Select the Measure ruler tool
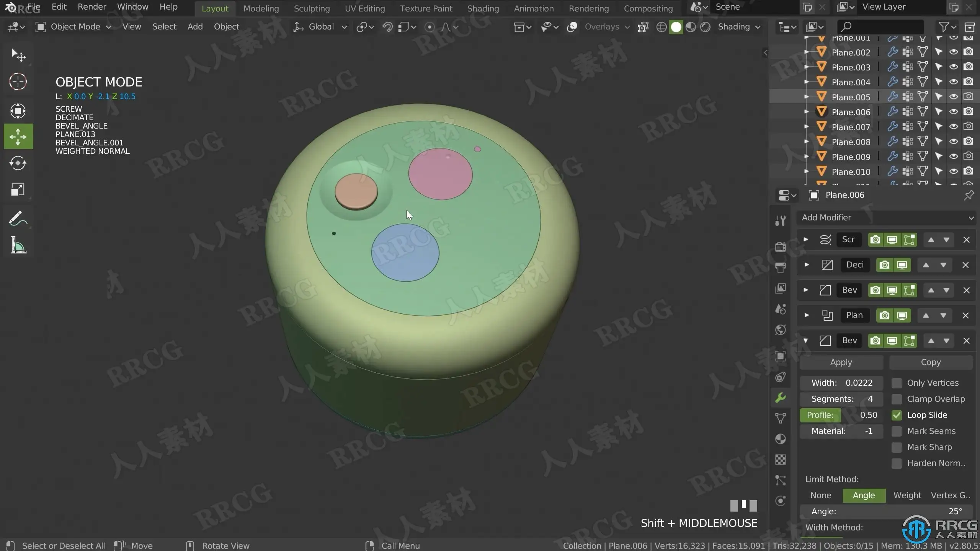The height and width of the screenshot is (551, 980). coord(18,245)
